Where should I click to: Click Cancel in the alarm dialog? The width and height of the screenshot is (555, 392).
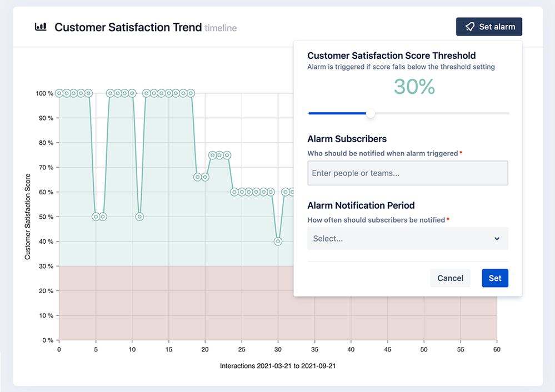point(450,278)
